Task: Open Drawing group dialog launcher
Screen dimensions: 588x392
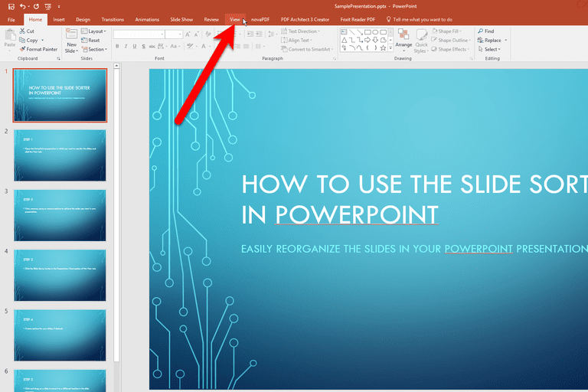Action: 472,58
